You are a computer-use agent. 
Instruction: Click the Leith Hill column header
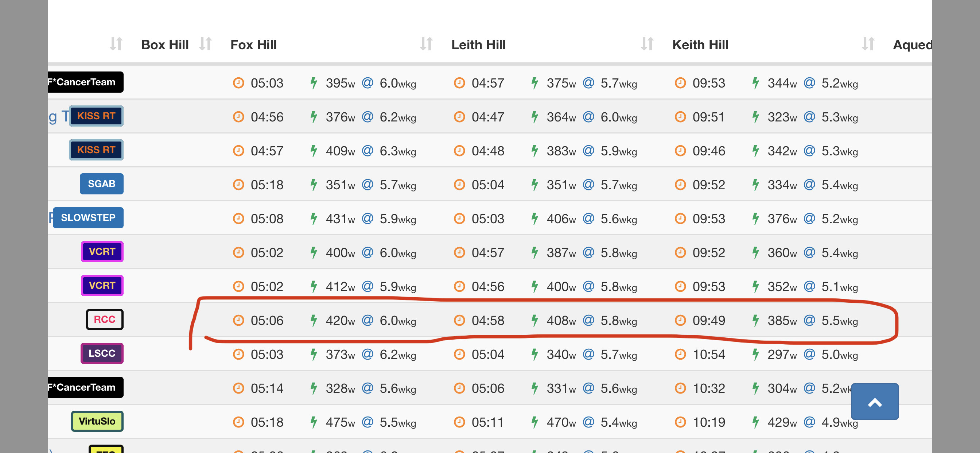[x=478, y=45]
